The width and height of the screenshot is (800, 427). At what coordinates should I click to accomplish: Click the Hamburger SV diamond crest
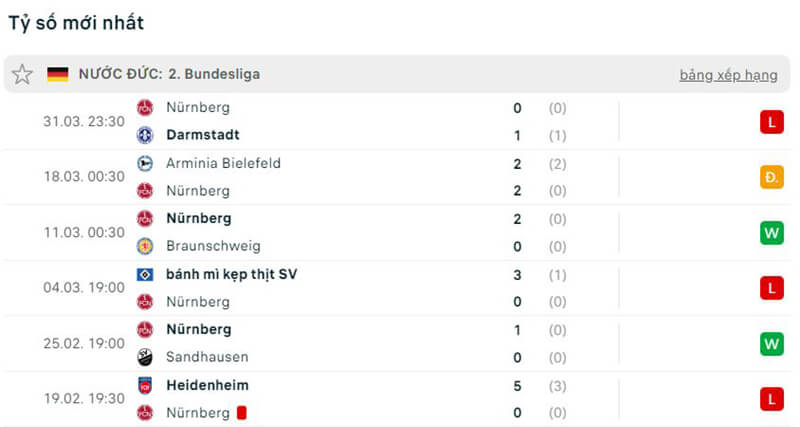145,274
